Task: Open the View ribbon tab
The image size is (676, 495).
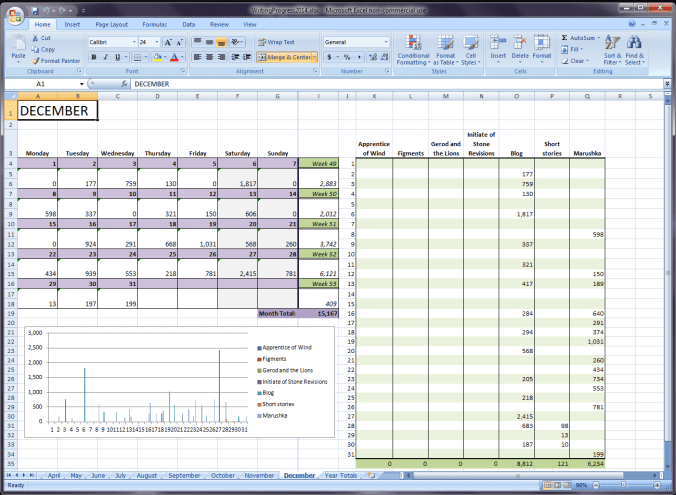Action: (x=250, y=25)
